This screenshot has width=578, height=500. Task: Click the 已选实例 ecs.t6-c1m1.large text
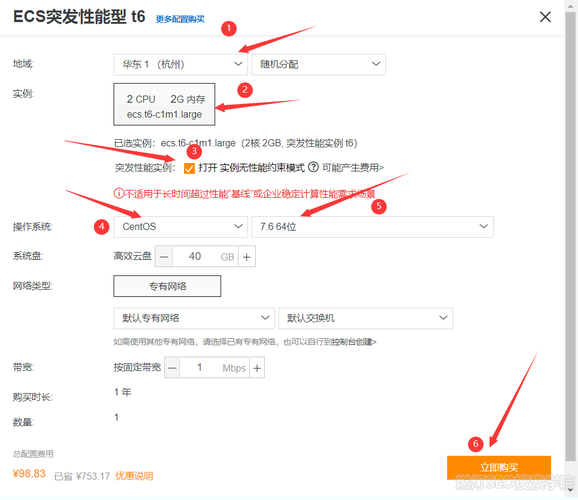(236, 143)
